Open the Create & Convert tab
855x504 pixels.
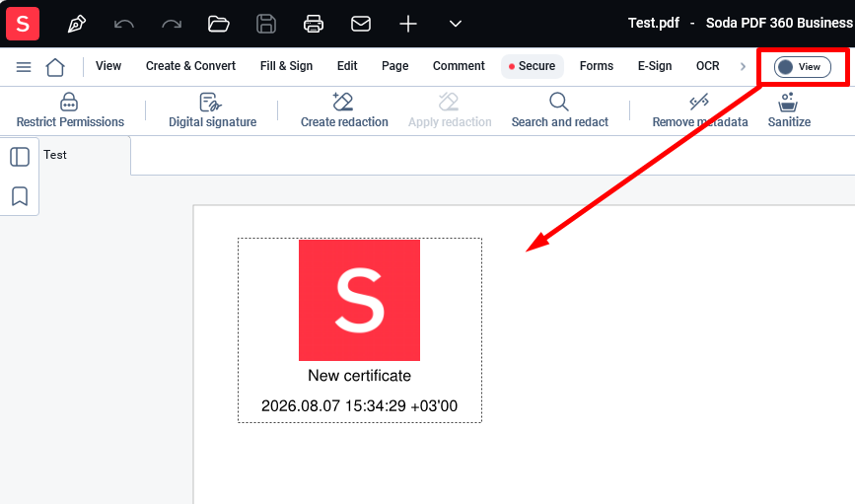(190, 66)
